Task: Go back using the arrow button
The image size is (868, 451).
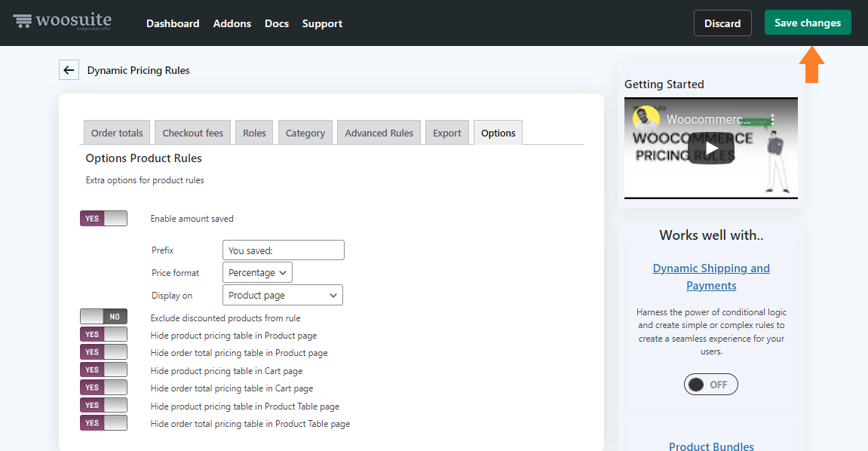Action: (69, 70)
